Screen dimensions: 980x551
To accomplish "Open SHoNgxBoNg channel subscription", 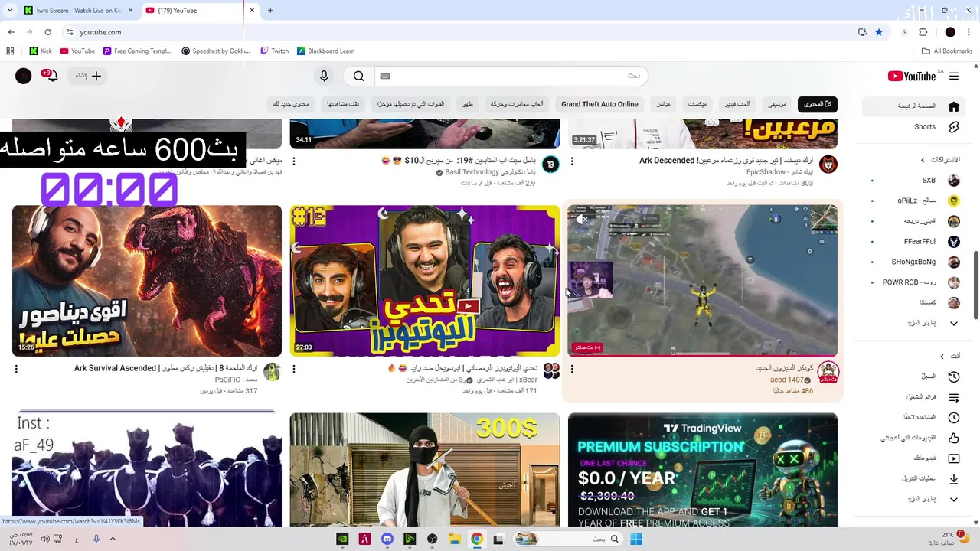I will tap(913, 262).
